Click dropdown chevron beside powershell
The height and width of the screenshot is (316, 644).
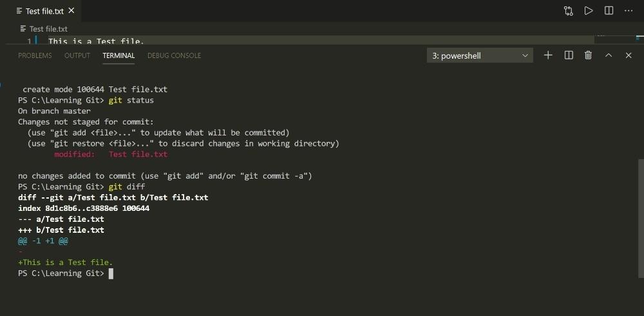pyautogui.click(x=525, y=56)
